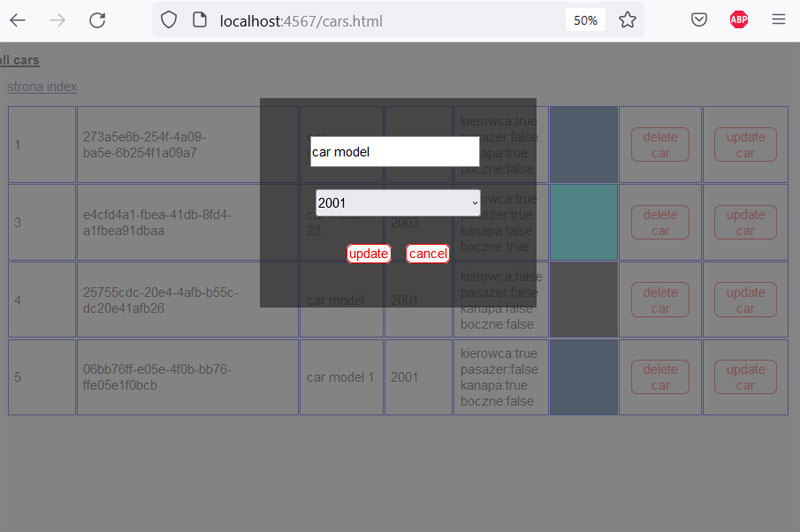Click the localhost address bar URL
This screenshot has width=800, height=532.
(x=300, y=20)
